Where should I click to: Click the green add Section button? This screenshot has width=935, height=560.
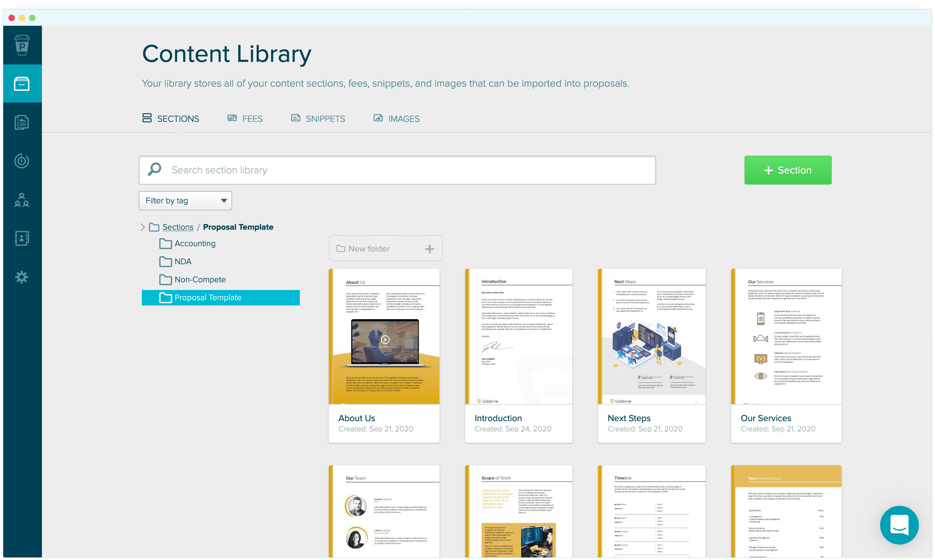[x=787, y=170]
